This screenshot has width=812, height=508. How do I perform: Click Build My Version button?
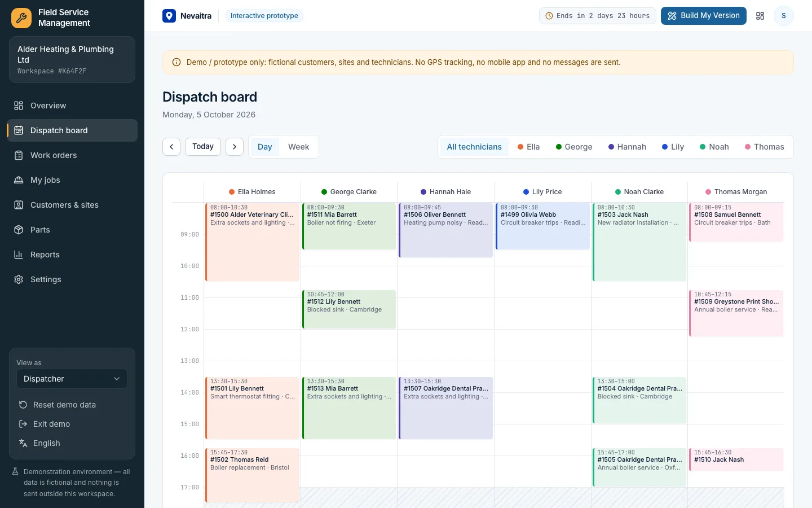coord(704,16)
